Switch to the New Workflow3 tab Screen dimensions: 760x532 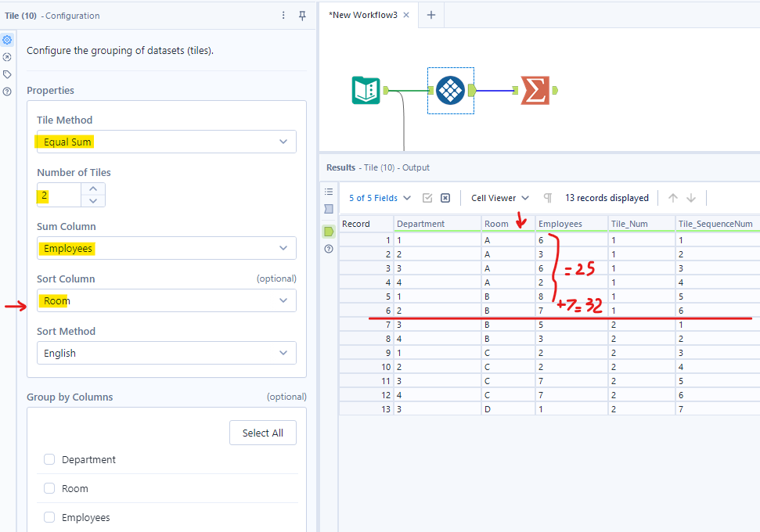click(363, 15)
